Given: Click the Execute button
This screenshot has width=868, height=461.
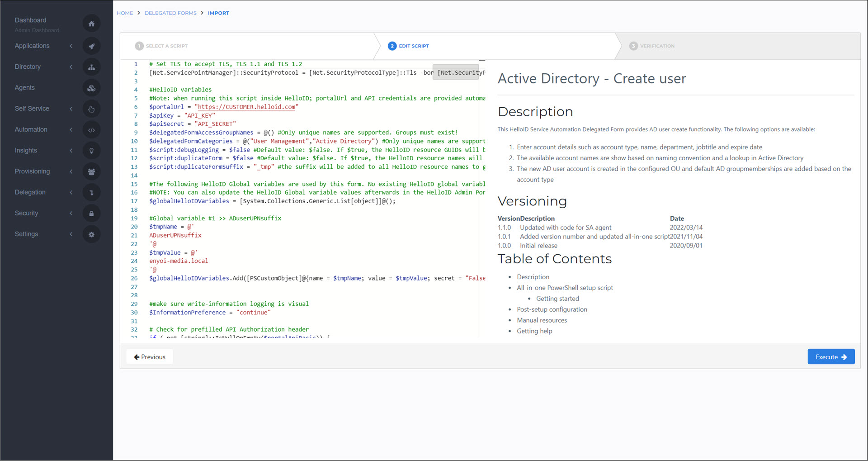Looking at the screenshot, I should pos(831,357).
